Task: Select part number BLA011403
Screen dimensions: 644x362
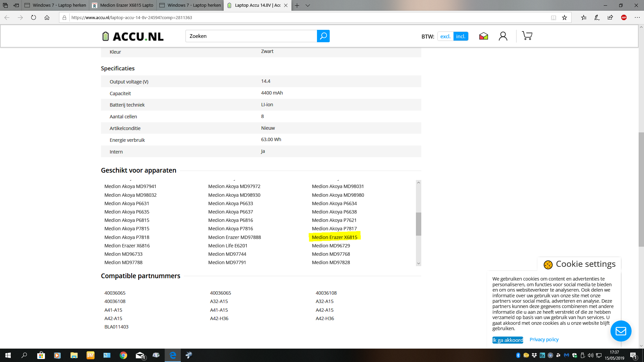Action: (116, 327)
